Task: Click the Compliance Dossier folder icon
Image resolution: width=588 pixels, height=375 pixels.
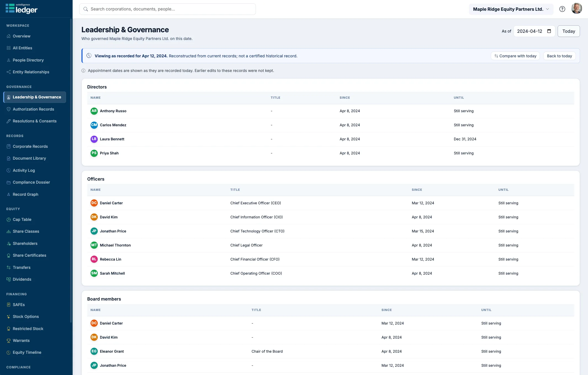Action: click(9, 182)
